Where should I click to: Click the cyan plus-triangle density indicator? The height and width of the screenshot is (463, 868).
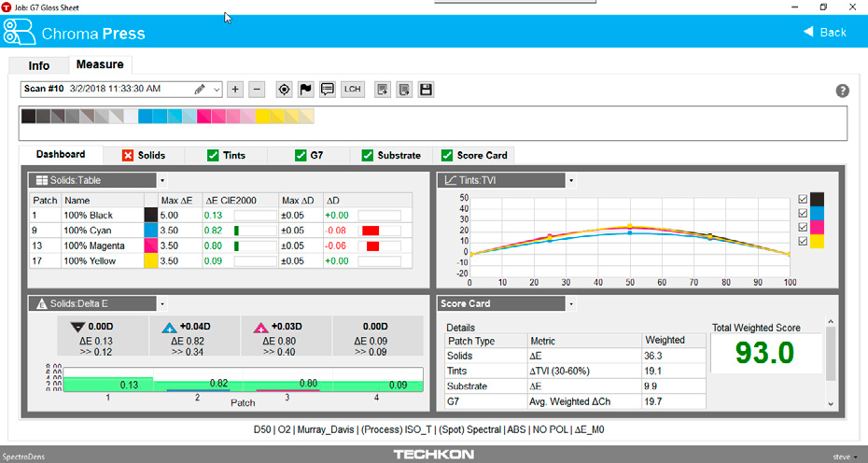click(x=169, y=328)
